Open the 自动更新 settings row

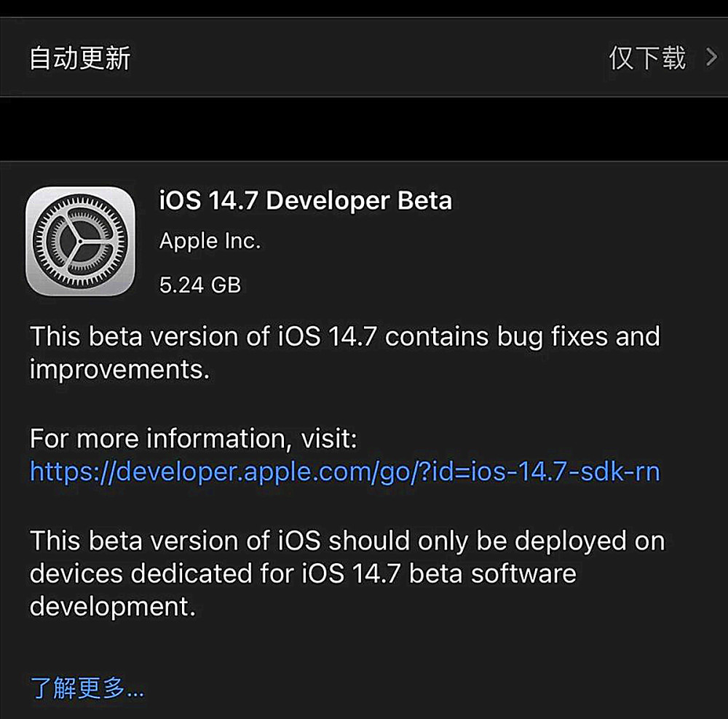(80, 57)
